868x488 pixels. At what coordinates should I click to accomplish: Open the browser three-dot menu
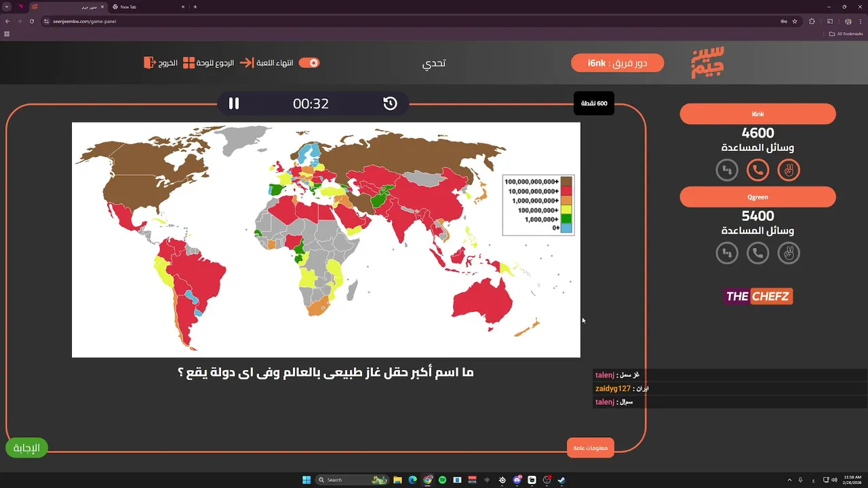860,21
